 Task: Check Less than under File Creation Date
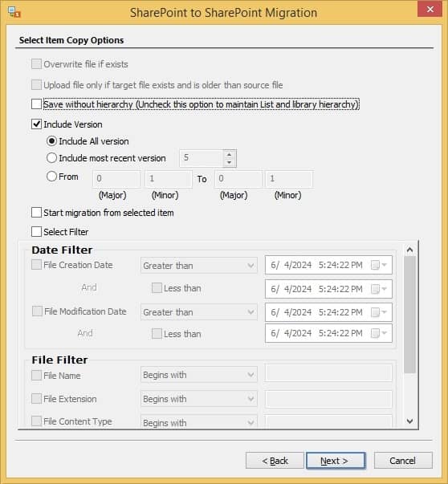tap(157, 288)
